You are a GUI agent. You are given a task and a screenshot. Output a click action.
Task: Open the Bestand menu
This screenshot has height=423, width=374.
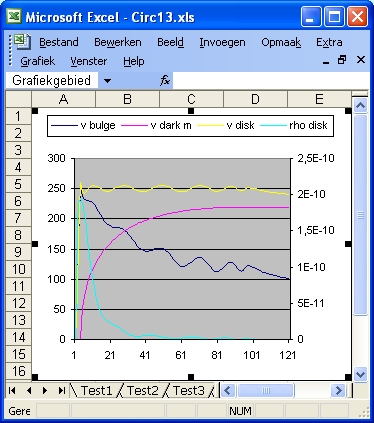coord(59,42)
